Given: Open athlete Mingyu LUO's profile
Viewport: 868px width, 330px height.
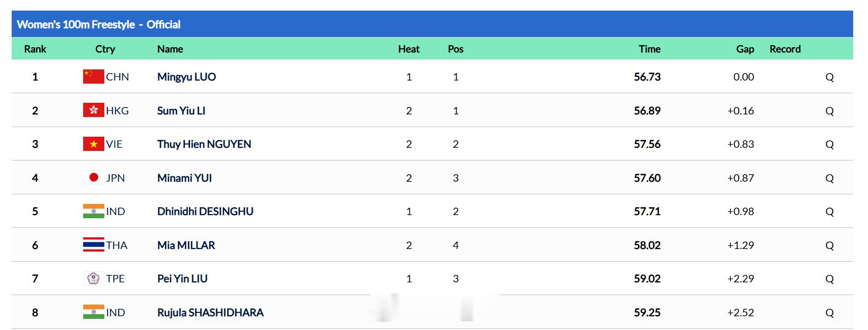Looking at the screenshot, I should [186, 77].
